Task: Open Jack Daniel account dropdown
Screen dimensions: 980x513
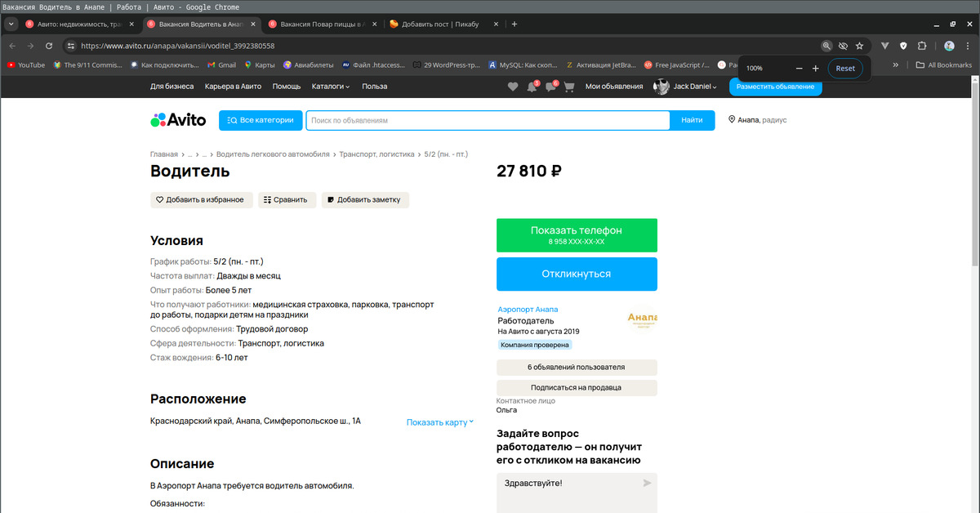Action: coord(696,87)
